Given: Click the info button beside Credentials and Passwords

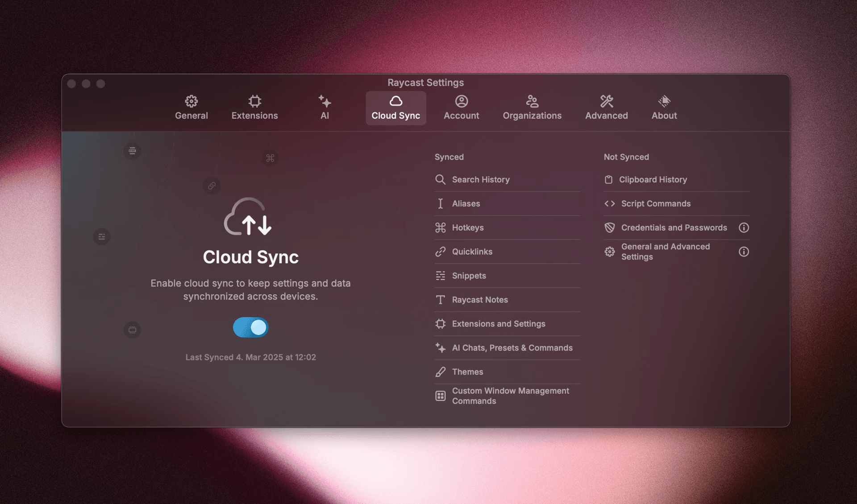Looking at the screenshot, I should (744, 227).
